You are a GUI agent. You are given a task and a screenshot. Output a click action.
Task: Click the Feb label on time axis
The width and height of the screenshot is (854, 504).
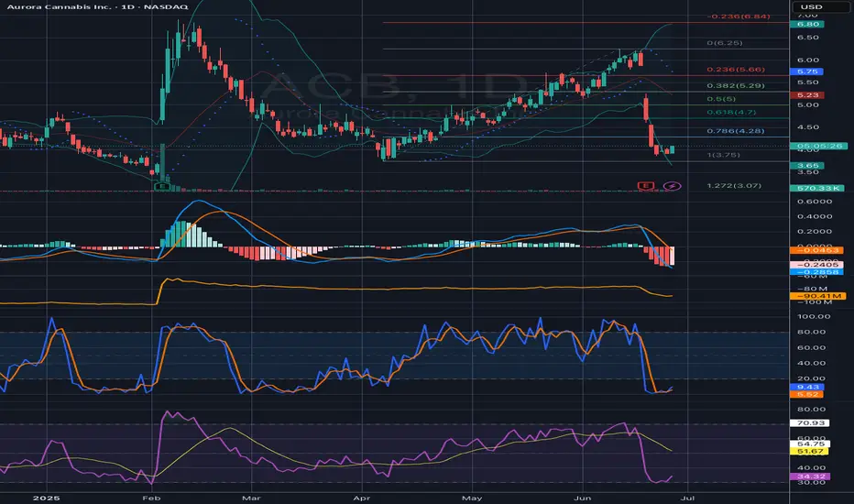coord(151,499)
